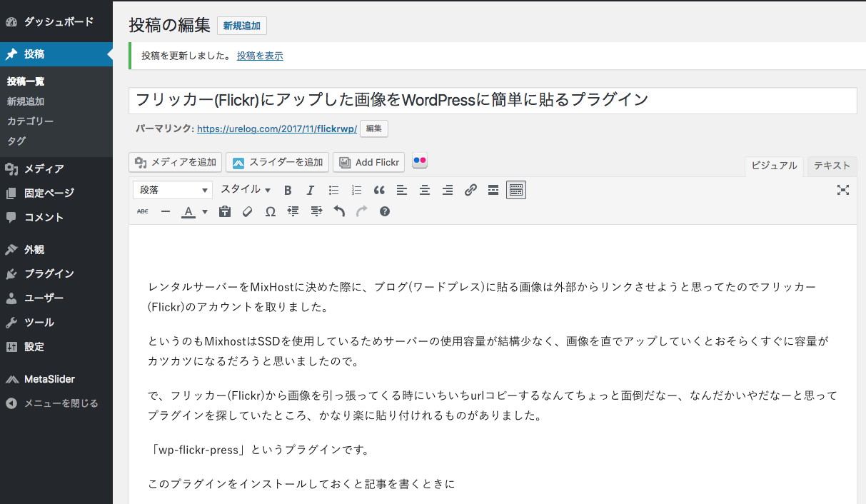
Task: Toggle italic formatting in editor toolbar
Action: click(x=311, y=190)
